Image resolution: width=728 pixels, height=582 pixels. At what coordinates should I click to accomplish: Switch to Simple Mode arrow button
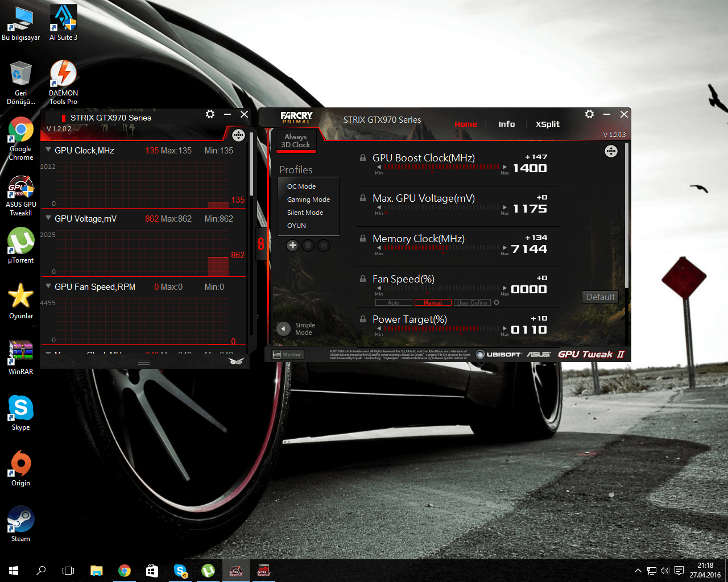283,329
